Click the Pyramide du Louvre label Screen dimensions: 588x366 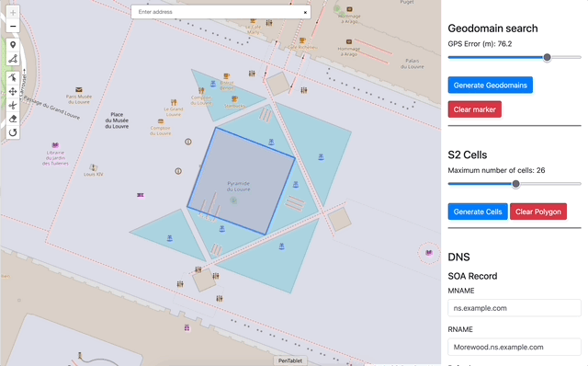click(x=239, y=186)
